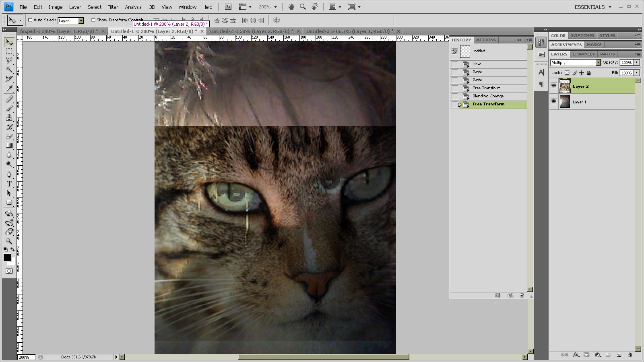Select the Eyedropper tool
This screenshot has width=644, height=362.
(9, 88)
